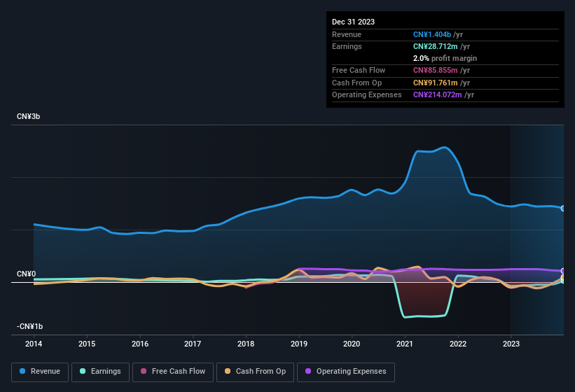Select the 2020 x-axis label

352,344
